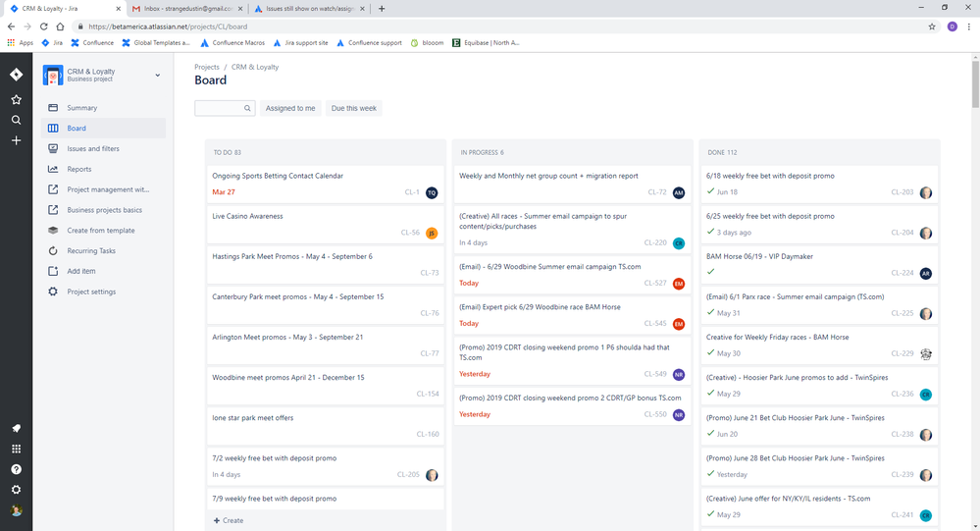Click the Jira logo icon in the left rail

click(17, 75)
